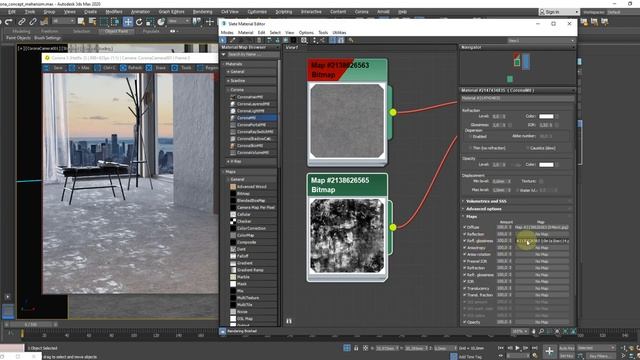The width and height of the screenshot is (640, 360).
Task: Click the Select Object tool icon
Action: click(81, 22)
